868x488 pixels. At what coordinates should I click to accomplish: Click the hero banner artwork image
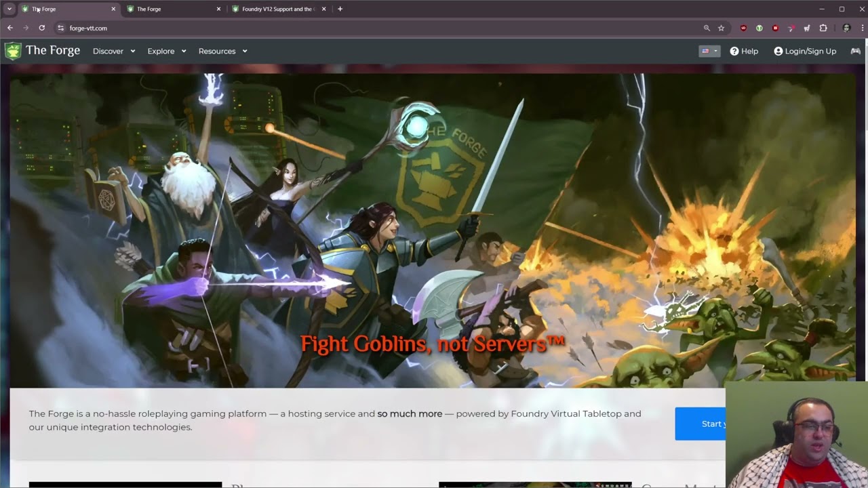[433, 230]
